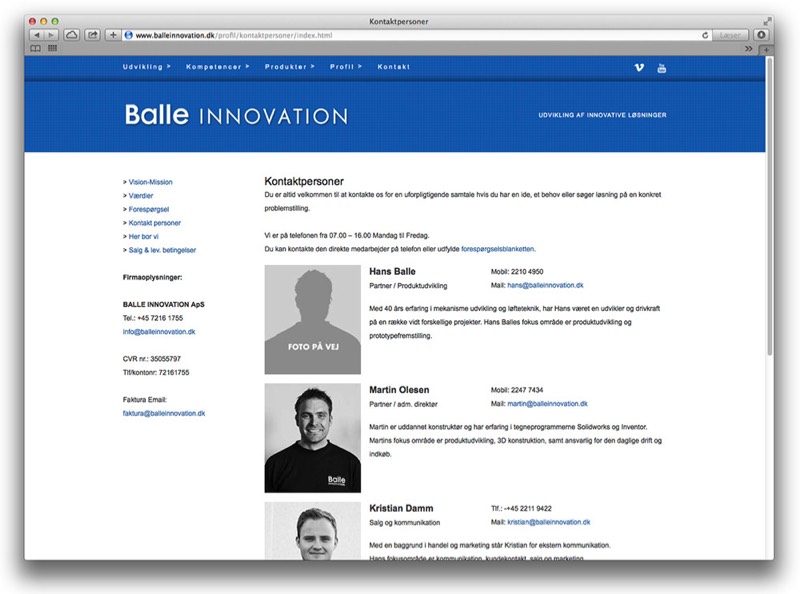Screen dimensions: 800x594
Task: Select text 'Mobil: 2247 7434'
Action: 517,390
